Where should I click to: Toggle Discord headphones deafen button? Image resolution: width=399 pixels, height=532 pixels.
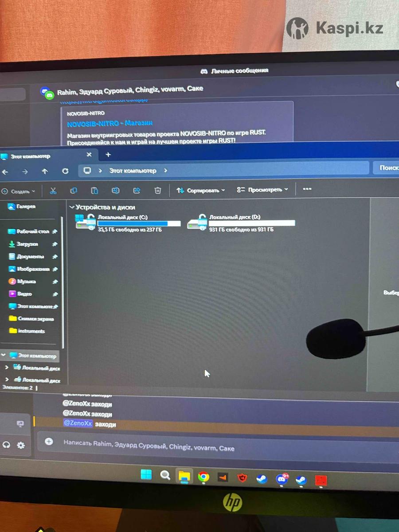[x=6, y=445]
